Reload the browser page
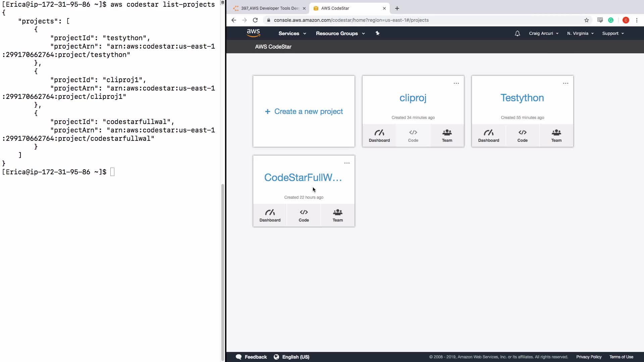Viewport: 644px width, 362px height. [255, 20]
